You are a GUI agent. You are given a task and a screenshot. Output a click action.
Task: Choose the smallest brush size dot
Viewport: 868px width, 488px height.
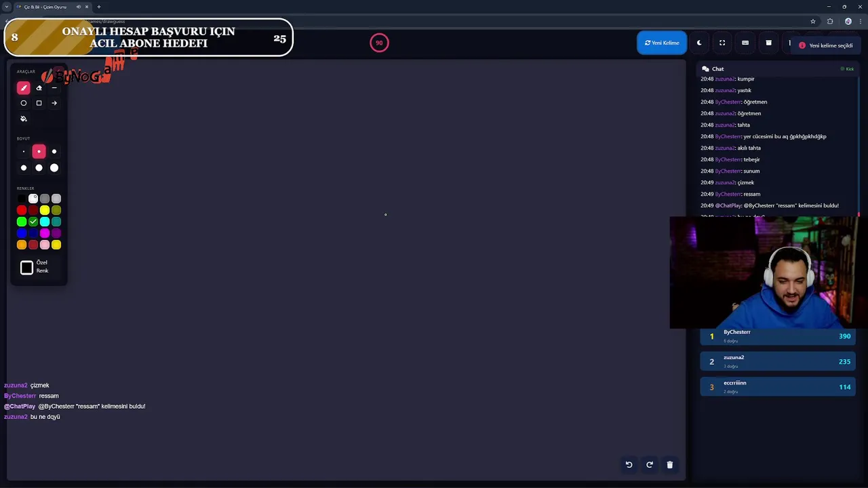pos(24,152)
